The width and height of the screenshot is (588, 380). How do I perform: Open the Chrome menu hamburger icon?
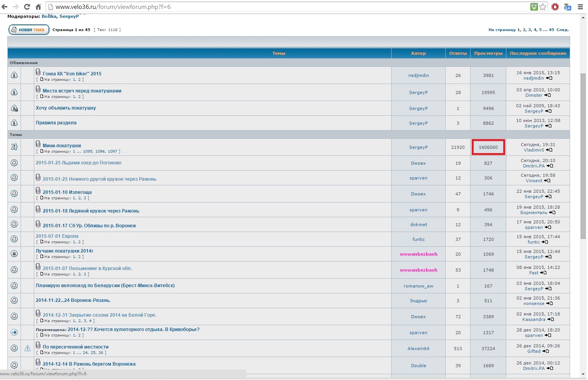(580, 7)
